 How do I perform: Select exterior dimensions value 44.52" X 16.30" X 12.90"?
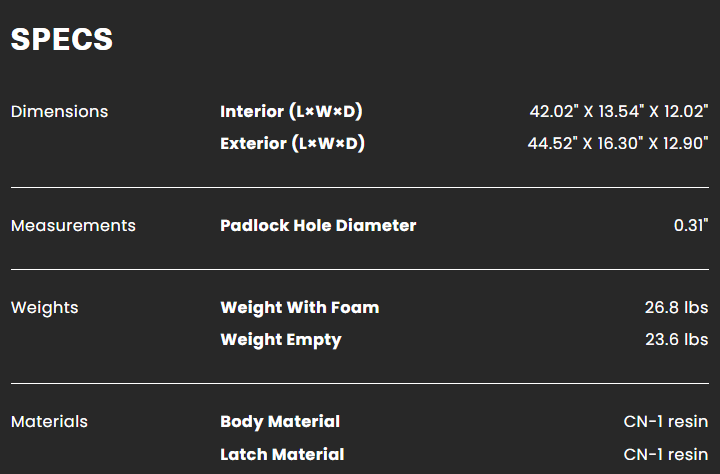pos(618,143)
